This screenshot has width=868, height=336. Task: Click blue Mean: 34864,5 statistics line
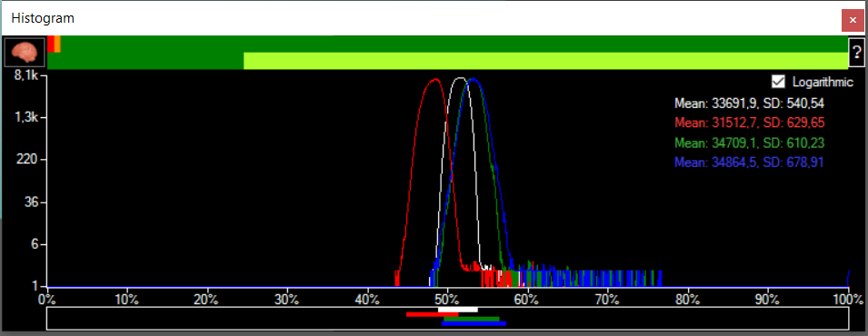point(750,163)
